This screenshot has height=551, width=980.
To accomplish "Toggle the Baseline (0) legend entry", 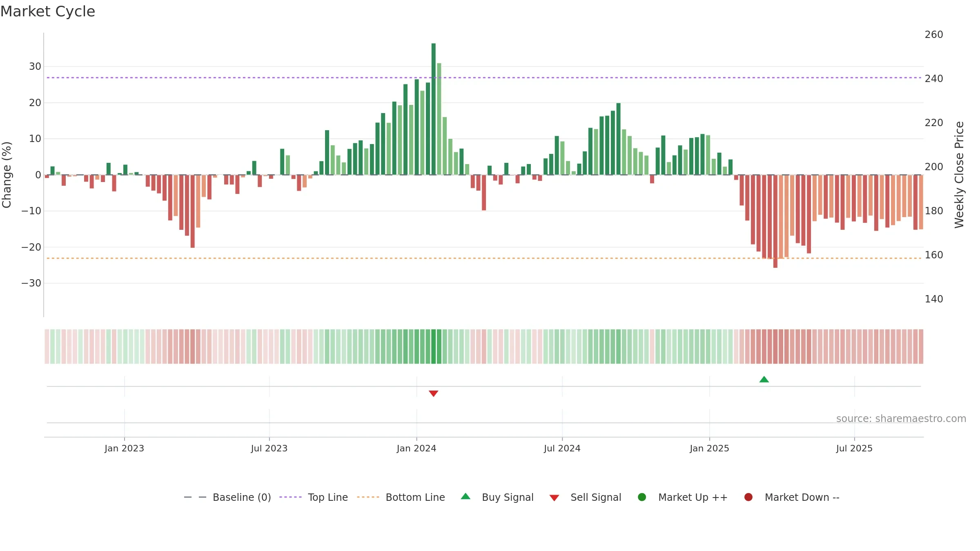I will point(227,497).
